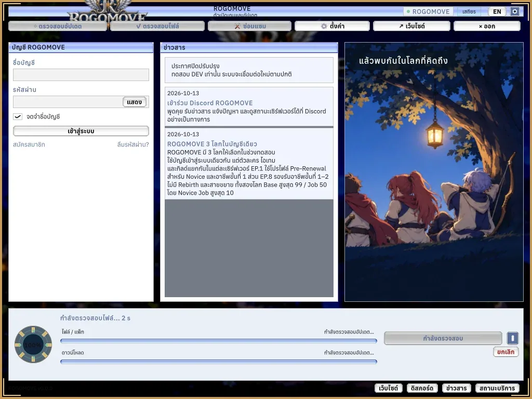The width and height of the screenshot is (532, 399).
Task: Cancel the check with ยกเลิก
Action: pos(506,352)
